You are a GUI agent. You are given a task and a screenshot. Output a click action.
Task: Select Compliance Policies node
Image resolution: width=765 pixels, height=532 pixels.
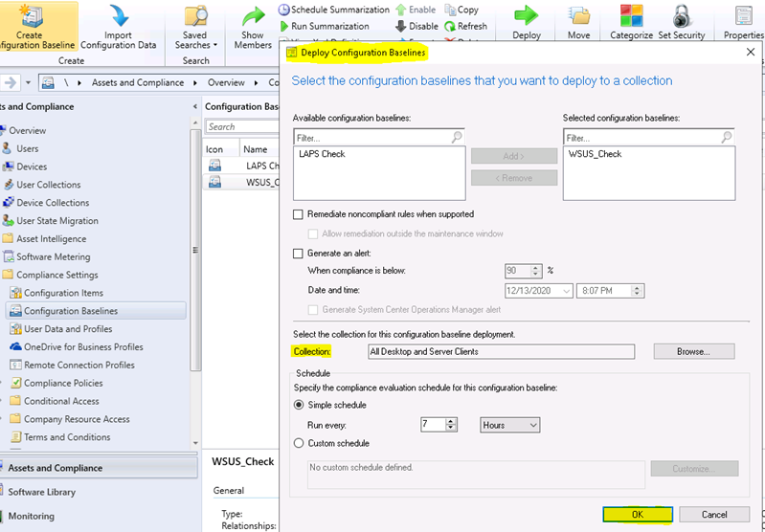click(63, 384)
